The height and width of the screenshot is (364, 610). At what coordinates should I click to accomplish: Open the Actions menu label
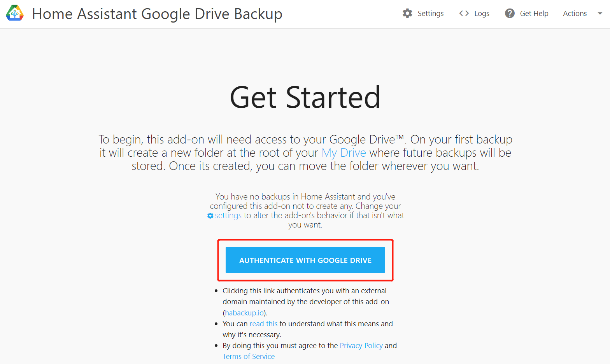pyautogui.click(x=575, y=13)
